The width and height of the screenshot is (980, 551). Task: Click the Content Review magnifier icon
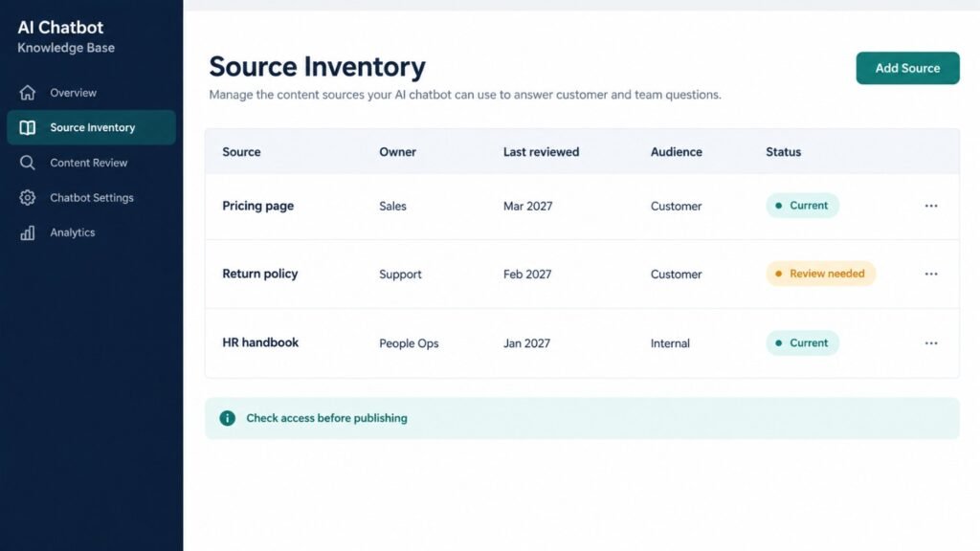coord(27,163)
